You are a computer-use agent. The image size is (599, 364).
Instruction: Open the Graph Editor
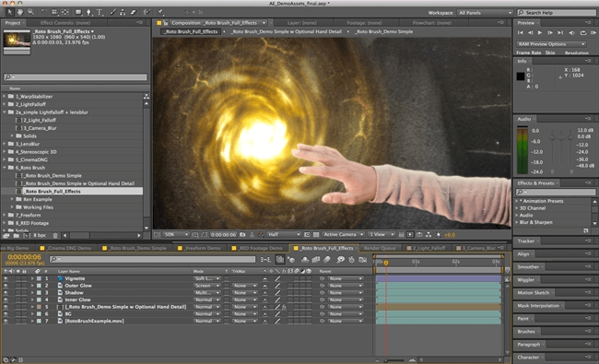pyautogui.click(x=363, y=260)
